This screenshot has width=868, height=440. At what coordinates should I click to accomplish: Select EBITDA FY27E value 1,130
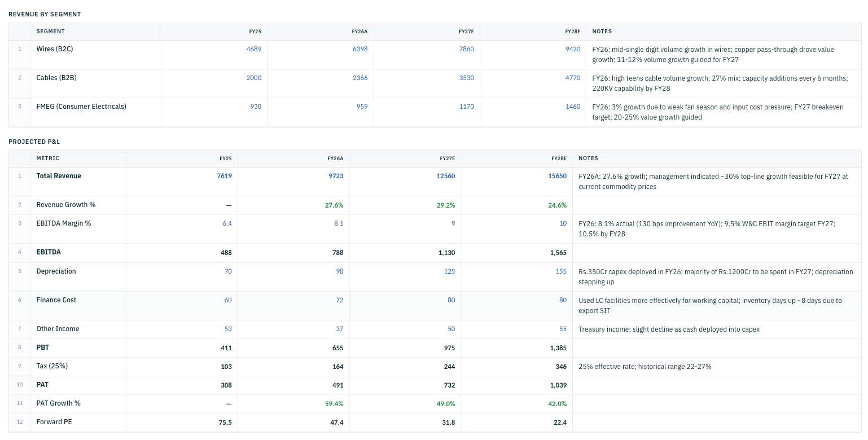click(446, 253)
